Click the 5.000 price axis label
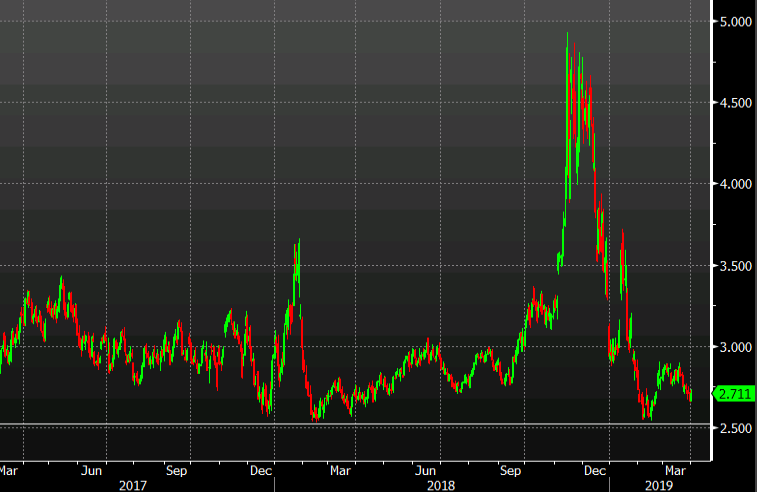 [733, 21]
